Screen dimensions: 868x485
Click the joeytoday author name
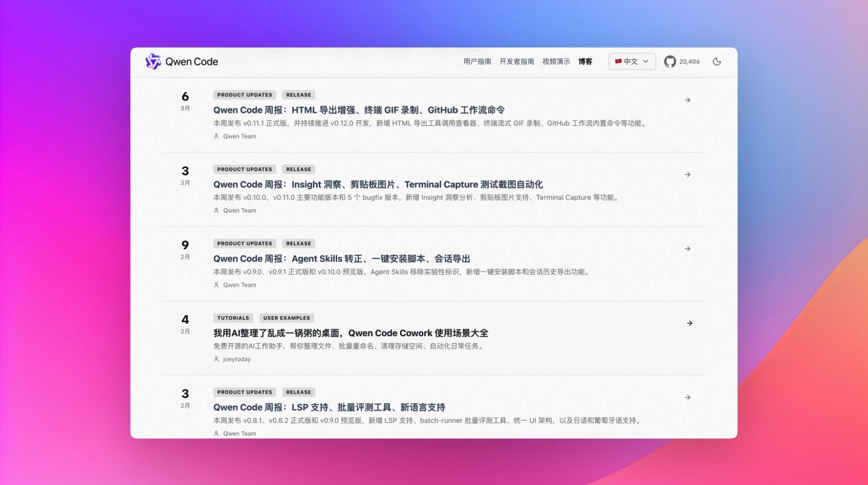(237, 359)
